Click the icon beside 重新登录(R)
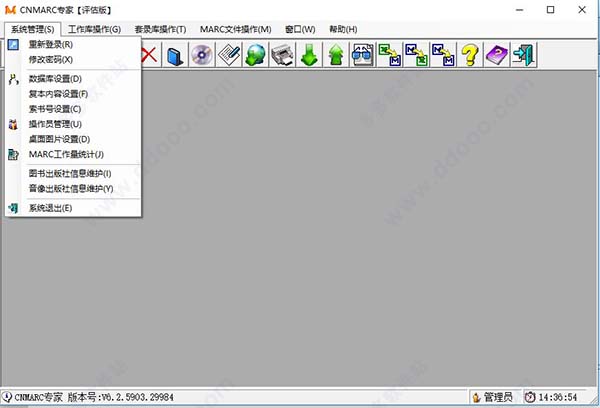This screenshot has height=408, width=600. (x=13, y=44)
